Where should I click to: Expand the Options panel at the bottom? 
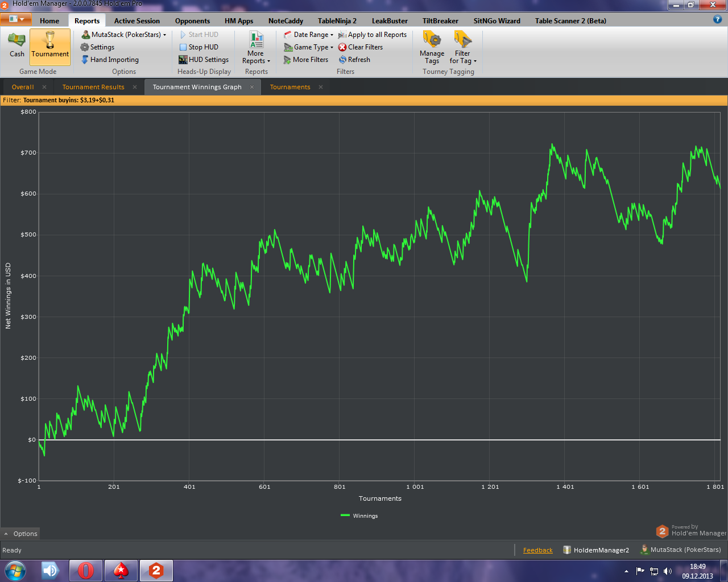[20, 534]
